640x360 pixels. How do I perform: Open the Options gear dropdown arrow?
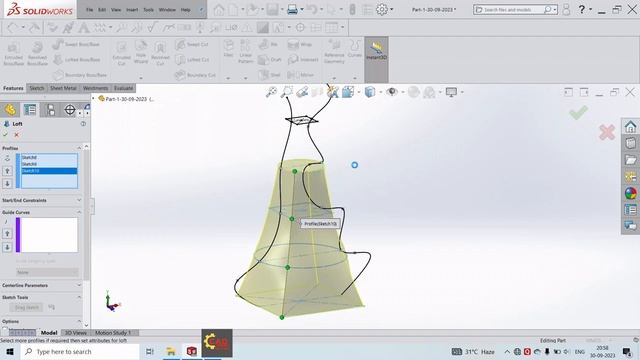391,9
